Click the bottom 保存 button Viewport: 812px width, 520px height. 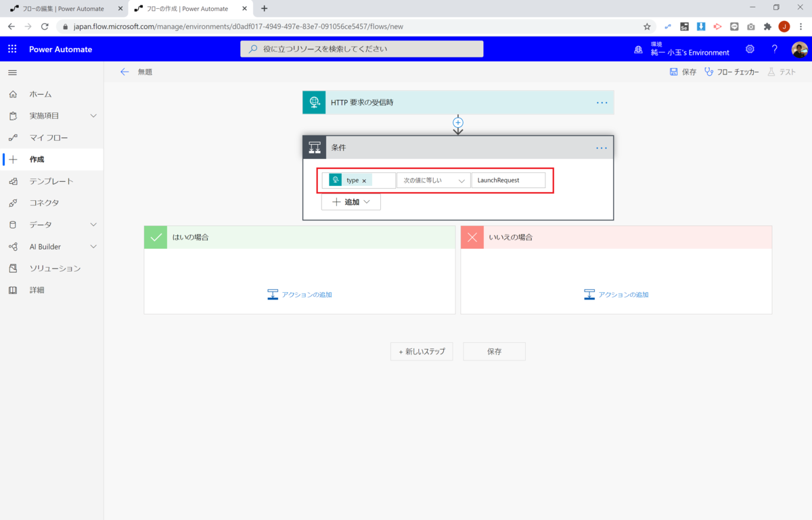(494, 352)
